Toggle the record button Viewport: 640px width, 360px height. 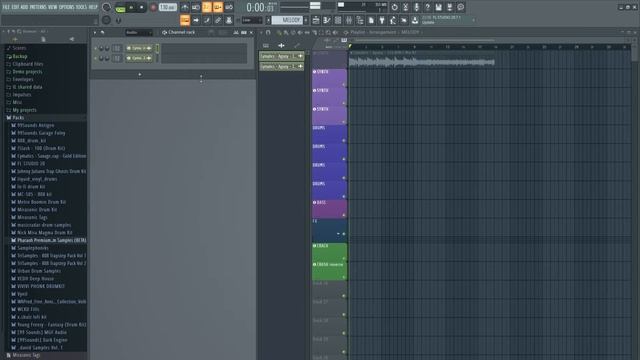153,7
